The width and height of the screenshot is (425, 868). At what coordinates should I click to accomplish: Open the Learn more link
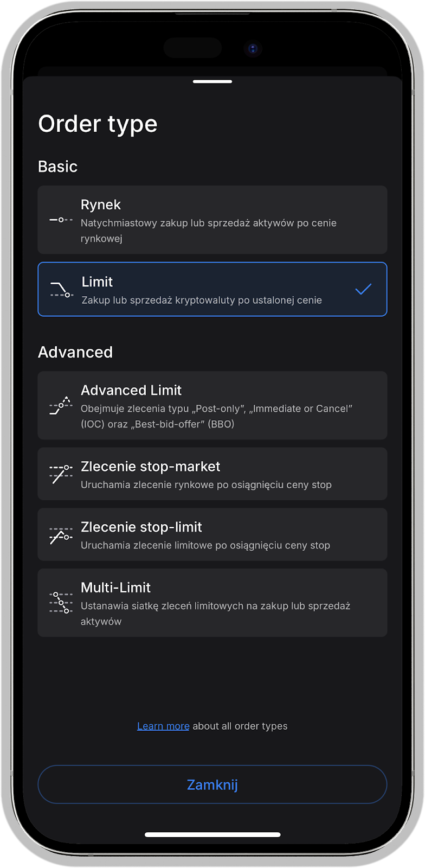tap(163, 726)
